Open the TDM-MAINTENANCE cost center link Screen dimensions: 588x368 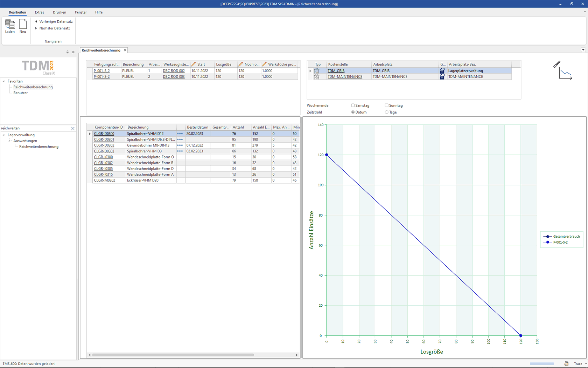tap(345, 77)
